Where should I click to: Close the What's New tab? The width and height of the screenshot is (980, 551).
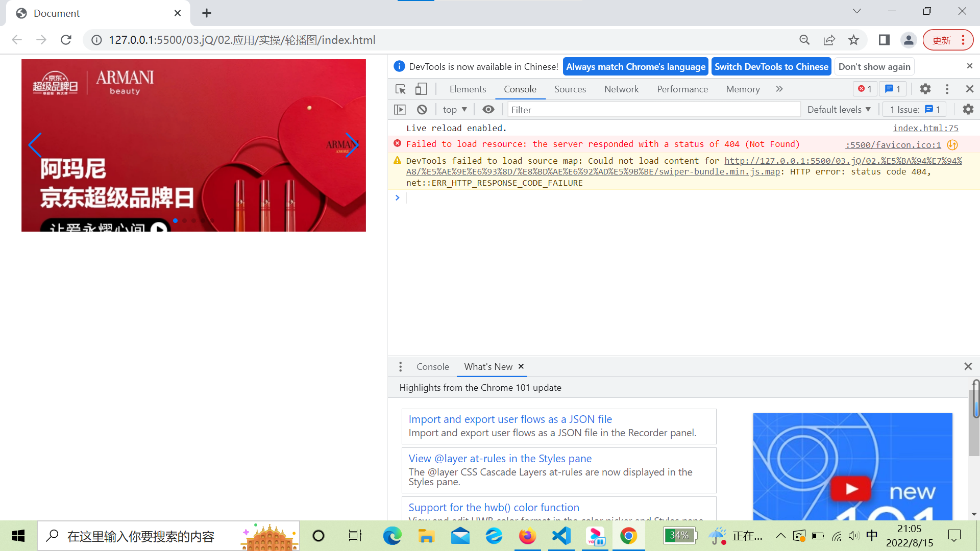pyautogui.click(x=521, y=366)
